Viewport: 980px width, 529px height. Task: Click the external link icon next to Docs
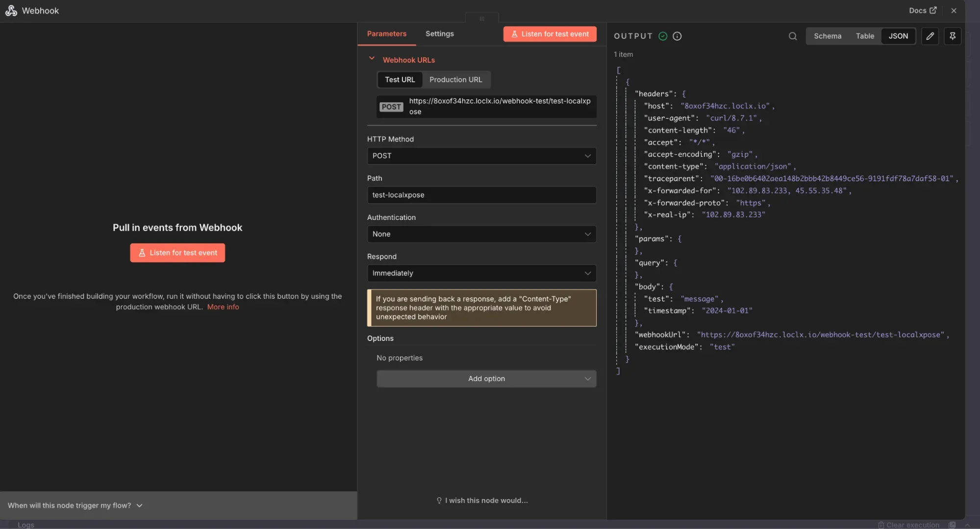pos(934,10)
